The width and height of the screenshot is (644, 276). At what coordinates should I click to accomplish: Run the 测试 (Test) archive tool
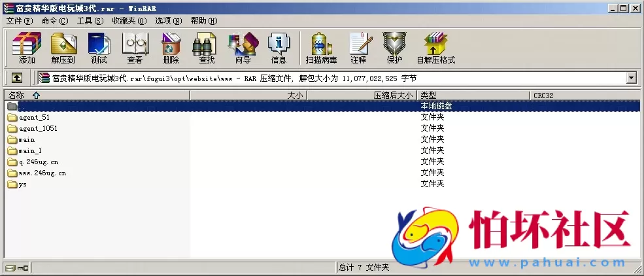(99, 48)
